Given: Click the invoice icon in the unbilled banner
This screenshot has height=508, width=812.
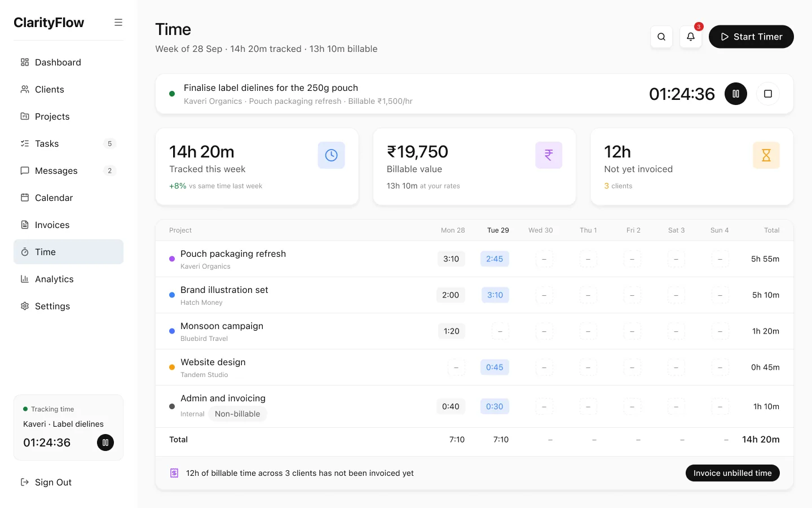Looking at the screenshot, I should (174, 473).
